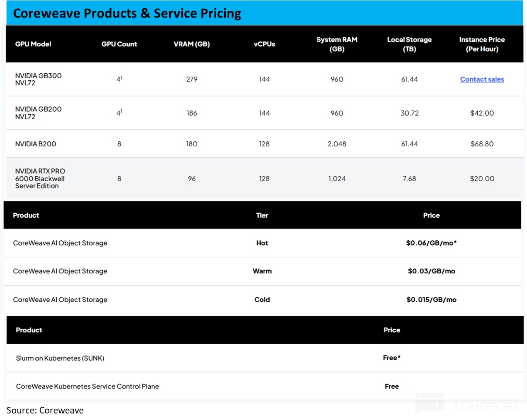527x420 pixels.
Task: Select the System RAM (GB) header
Action: pyautogui.click(x=337, y=44)
